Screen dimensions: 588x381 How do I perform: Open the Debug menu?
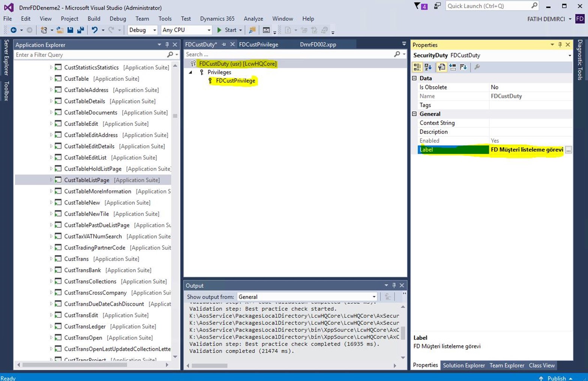point(118,19)
